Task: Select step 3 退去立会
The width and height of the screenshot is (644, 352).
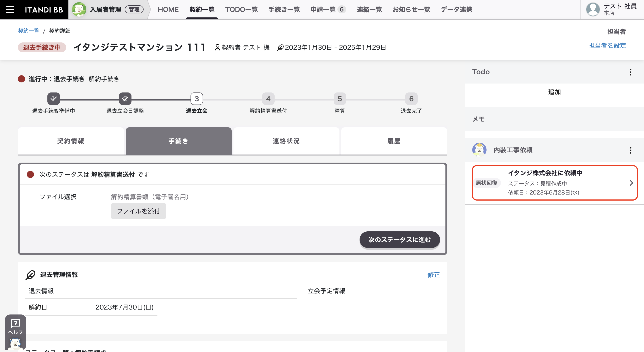Action: (197, 99)
